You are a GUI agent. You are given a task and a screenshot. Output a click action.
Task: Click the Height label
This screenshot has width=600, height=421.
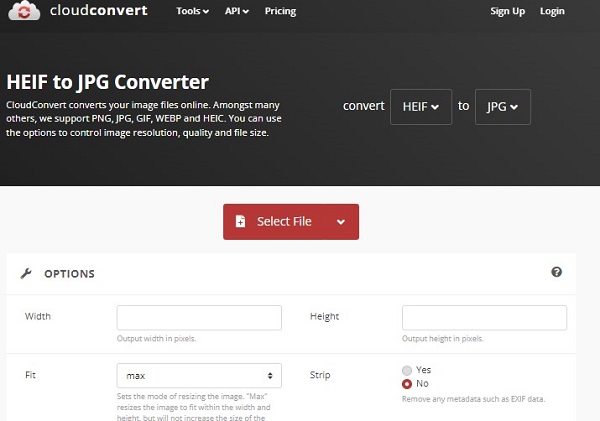(x=324, y=316)
